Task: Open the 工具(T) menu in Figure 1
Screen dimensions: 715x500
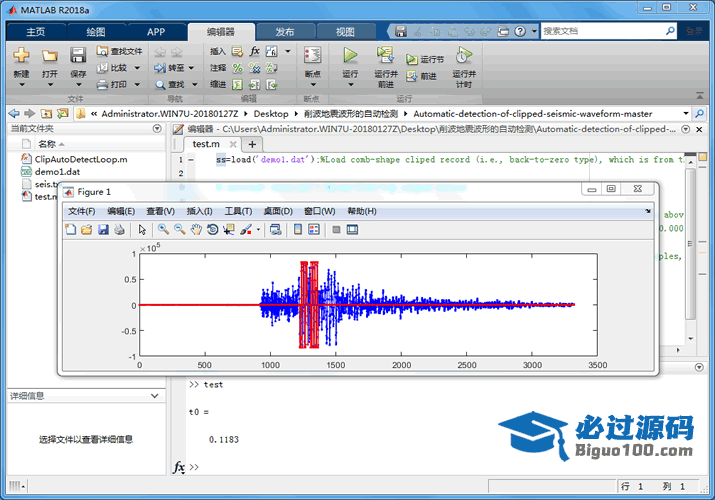Action: 238,211
